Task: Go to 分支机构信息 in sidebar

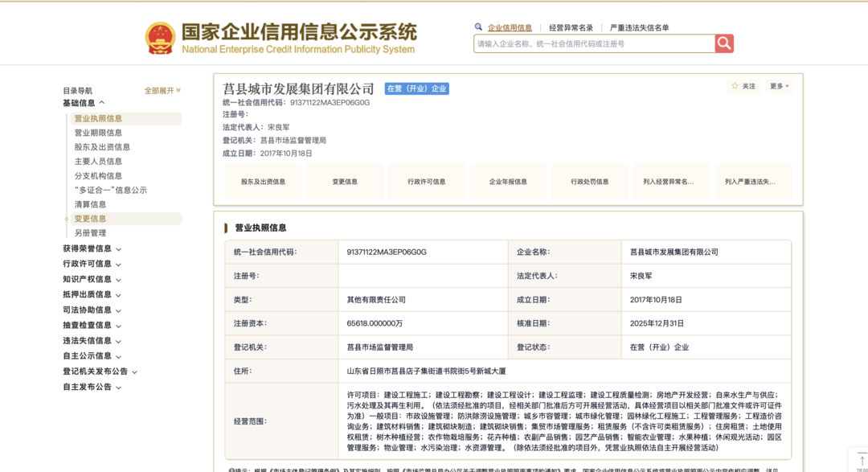Action: coord(99,175)
